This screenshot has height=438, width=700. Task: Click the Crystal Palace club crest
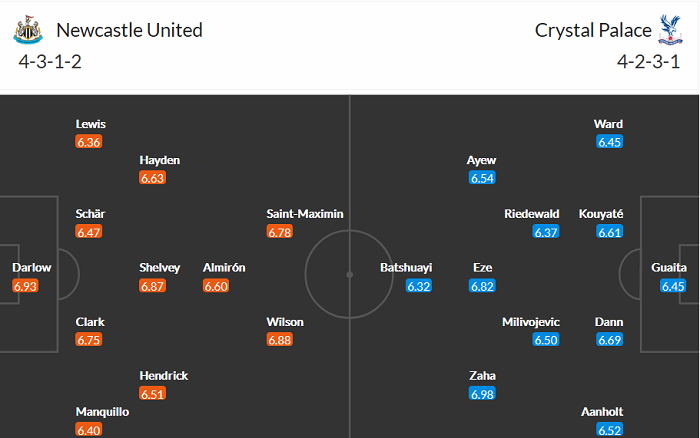(x=668, y=31)
